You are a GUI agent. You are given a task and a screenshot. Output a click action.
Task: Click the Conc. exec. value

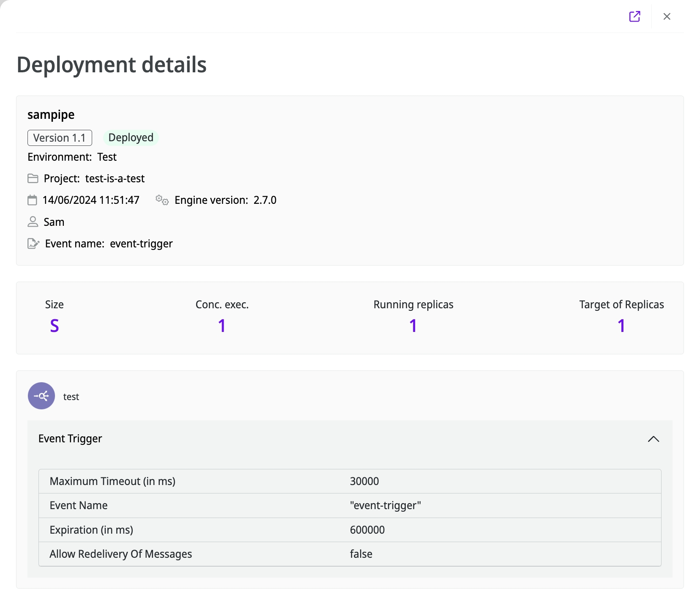coord(222,326)
